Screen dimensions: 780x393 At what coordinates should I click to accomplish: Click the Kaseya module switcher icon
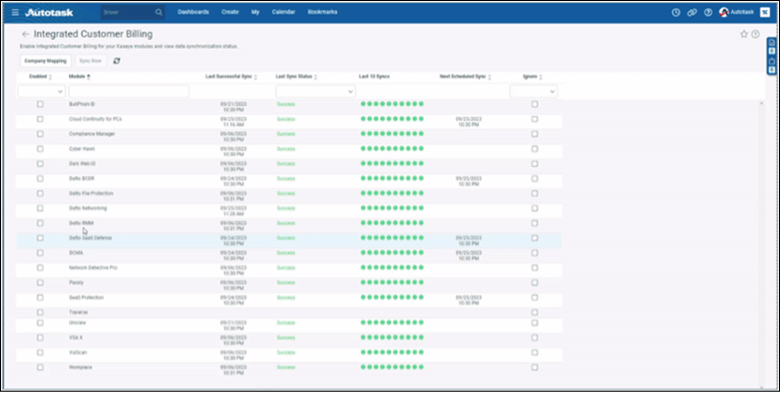pos(765,12)
